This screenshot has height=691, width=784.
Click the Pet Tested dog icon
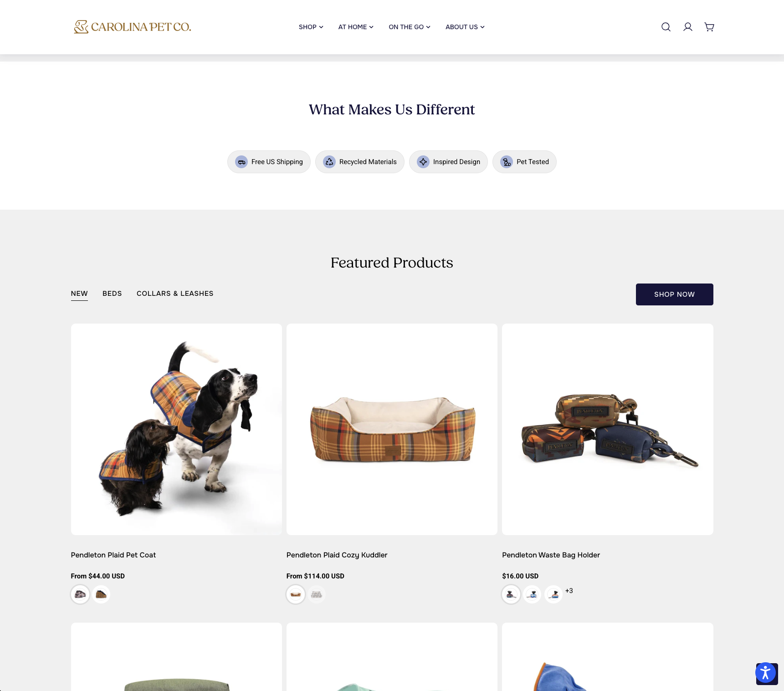point(507,162)
